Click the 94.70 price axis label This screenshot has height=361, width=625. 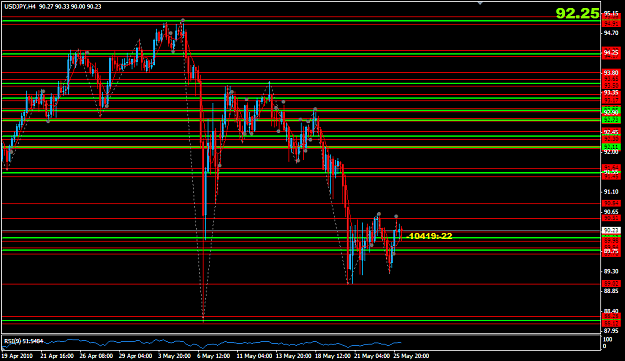(x=611, y=33)
